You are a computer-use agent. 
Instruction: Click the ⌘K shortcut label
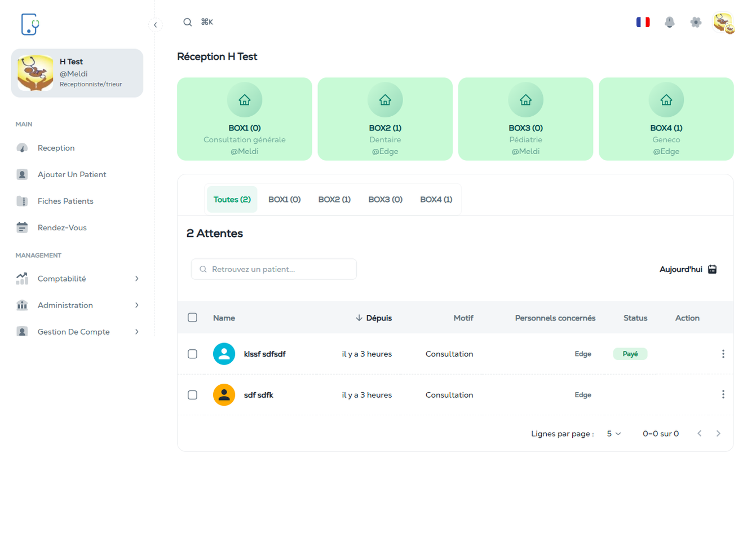(207, 22)
